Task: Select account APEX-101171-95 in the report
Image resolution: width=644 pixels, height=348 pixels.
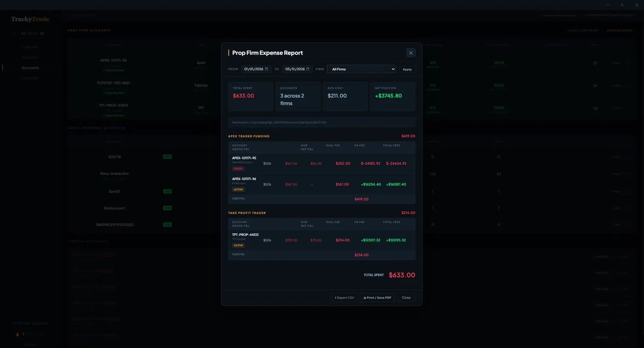Action: (x=244, y=158)
